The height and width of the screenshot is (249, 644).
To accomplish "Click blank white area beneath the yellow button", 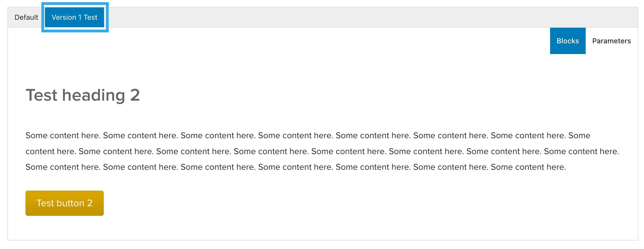I will pyautogui.click(x=192, y=228).
